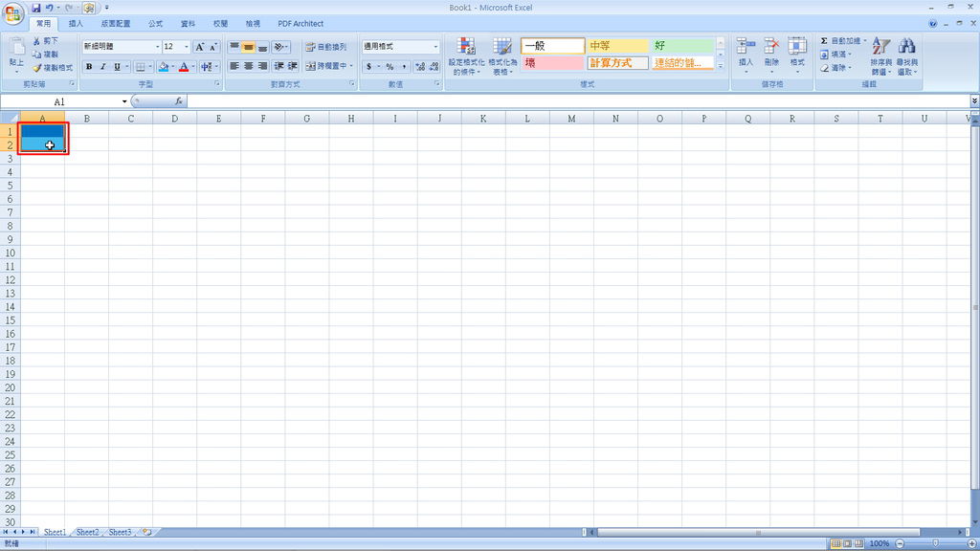
Task: Expand the number format dropdown
Action: [x=435, y=47]
